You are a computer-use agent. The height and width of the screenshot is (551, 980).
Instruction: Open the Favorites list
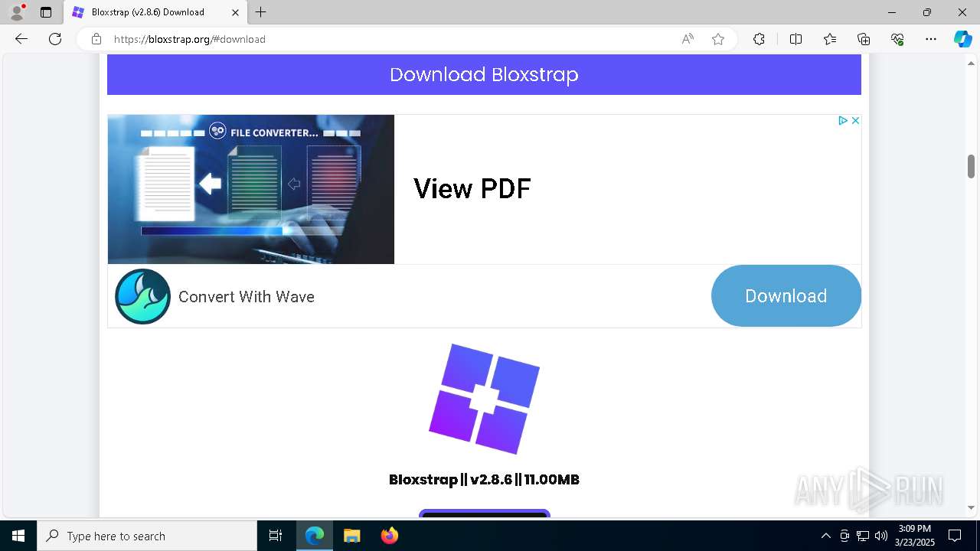[x=830, y=39]
